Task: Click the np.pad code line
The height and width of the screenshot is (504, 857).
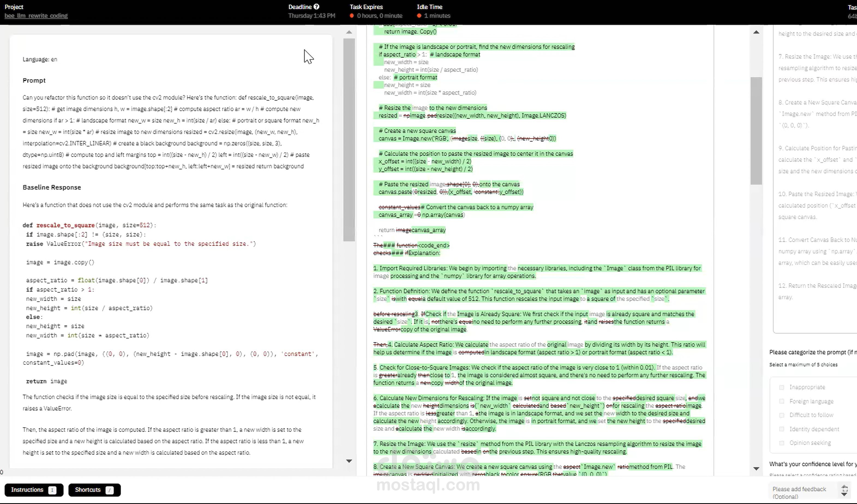Action: [170, 358]
